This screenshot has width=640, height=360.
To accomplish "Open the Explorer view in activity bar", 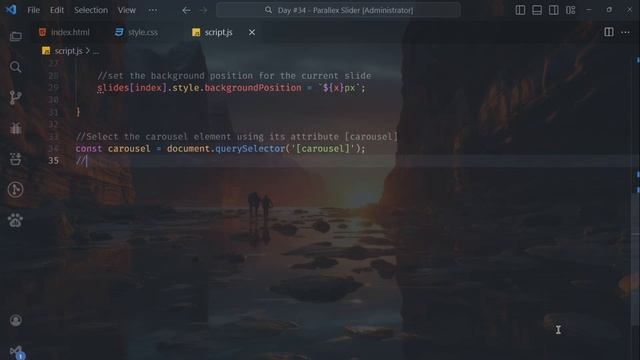I will (x=16, y=36).
